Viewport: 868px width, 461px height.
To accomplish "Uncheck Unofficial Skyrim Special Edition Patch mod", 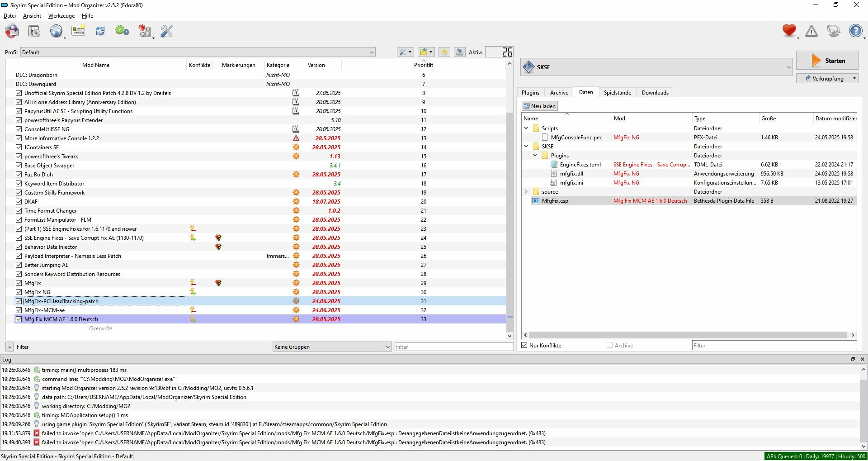I will [x=19, y=93].
